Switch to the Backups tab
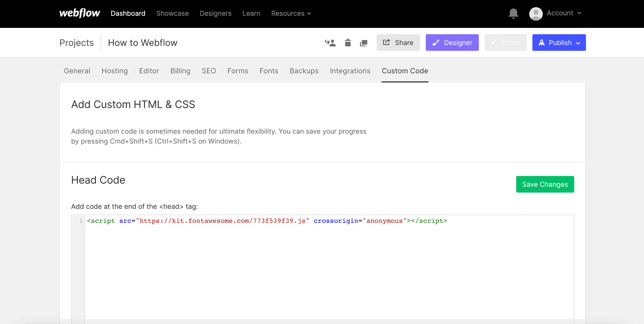The image size is (644, 324). tap(304, 71)
